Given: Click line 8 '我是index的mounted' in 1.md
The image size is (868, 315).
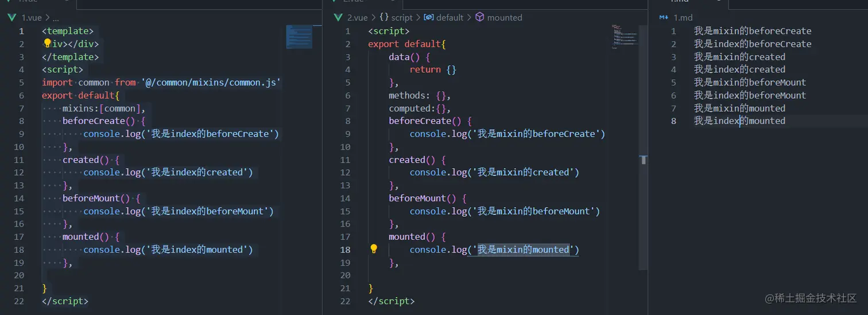Looking at the screenshot, I should tap(739, 121).
